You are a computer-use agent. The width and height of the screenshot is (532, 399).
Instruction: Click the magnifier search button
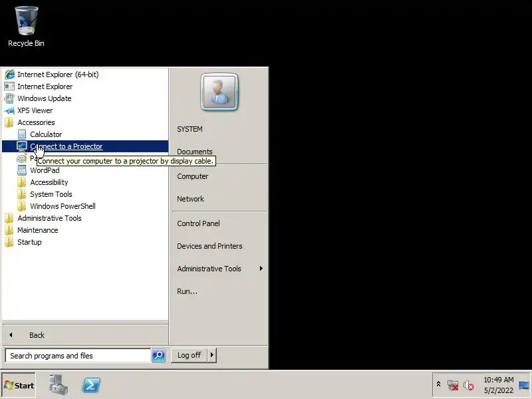tap(158, 355)
